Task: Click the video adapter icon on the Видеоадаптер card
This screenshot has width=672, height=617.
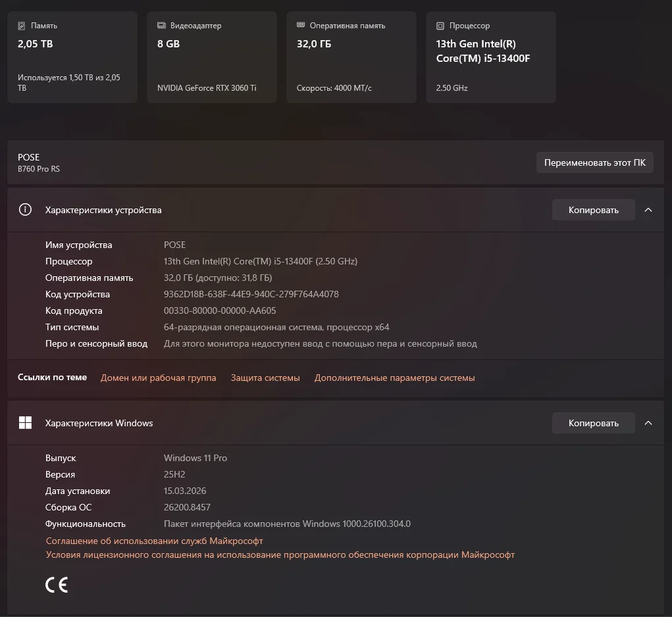Action: [161, 25]
